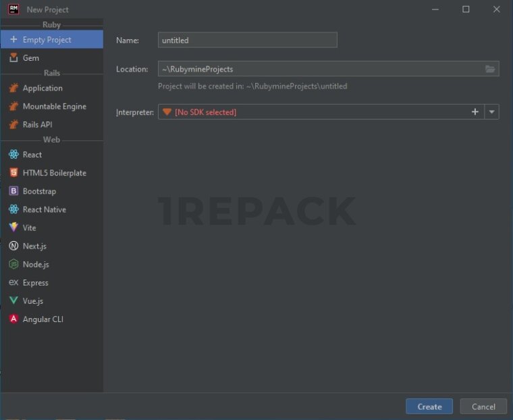Screen dimensions: 513x420
Task: Click the Create button
Action: (429, 406)
